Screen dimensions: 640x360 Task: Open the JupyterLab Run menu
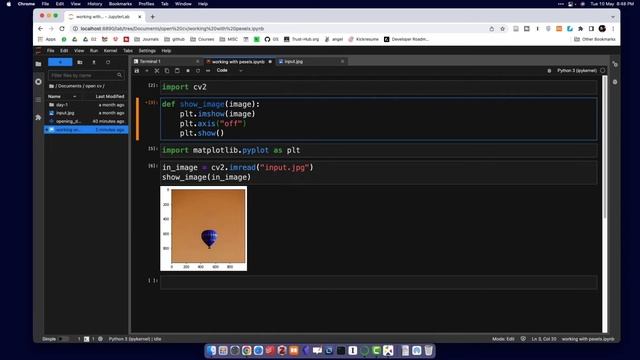[94, 51]
